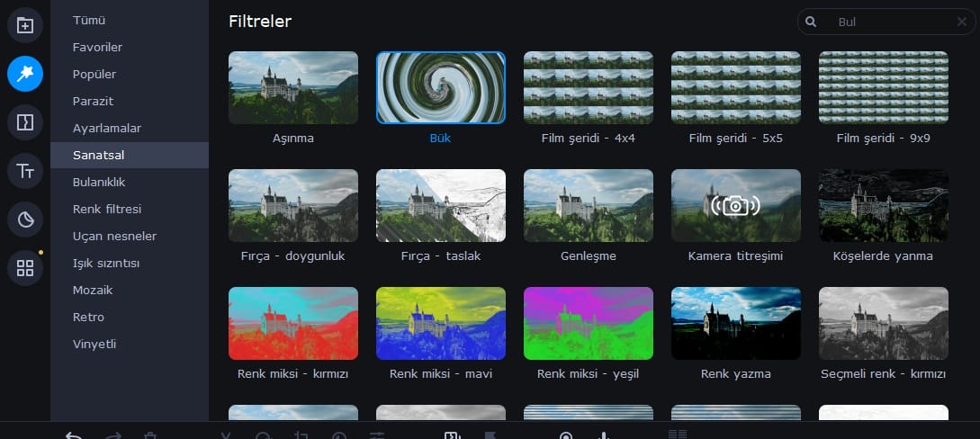The height and width of the screenshot is (439, 980).
Task: Open the Transitions panel icon
Action: 25,122
